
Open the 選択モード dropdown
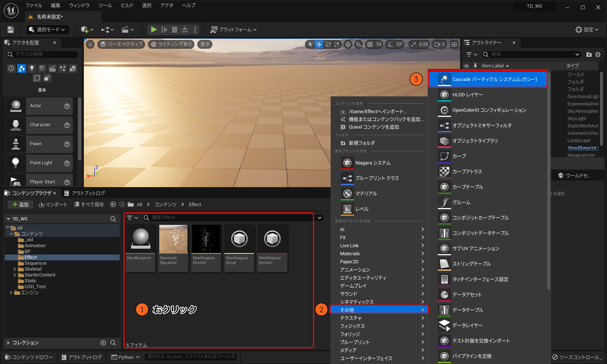coord(47,30)
